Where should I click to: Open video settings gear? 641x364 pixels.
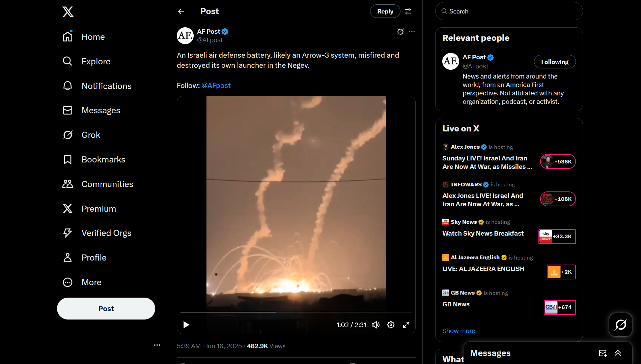pyautogui.click(x=391, y=325)
